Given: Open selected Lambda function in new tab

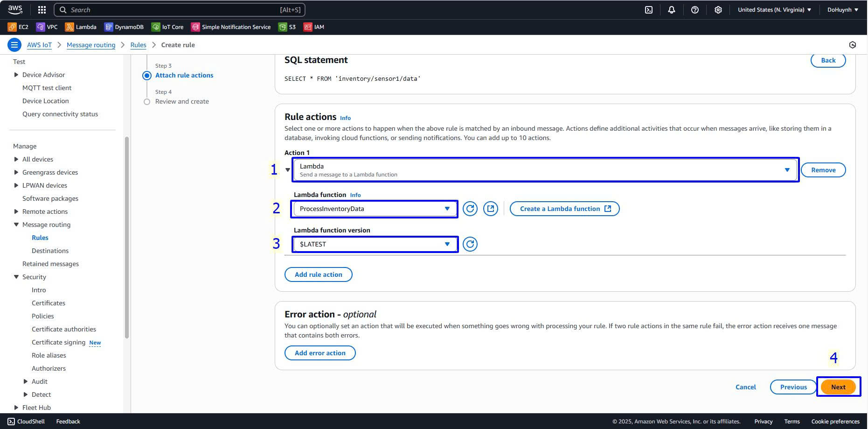Looking at the screenshot, I should coord(490,209).
